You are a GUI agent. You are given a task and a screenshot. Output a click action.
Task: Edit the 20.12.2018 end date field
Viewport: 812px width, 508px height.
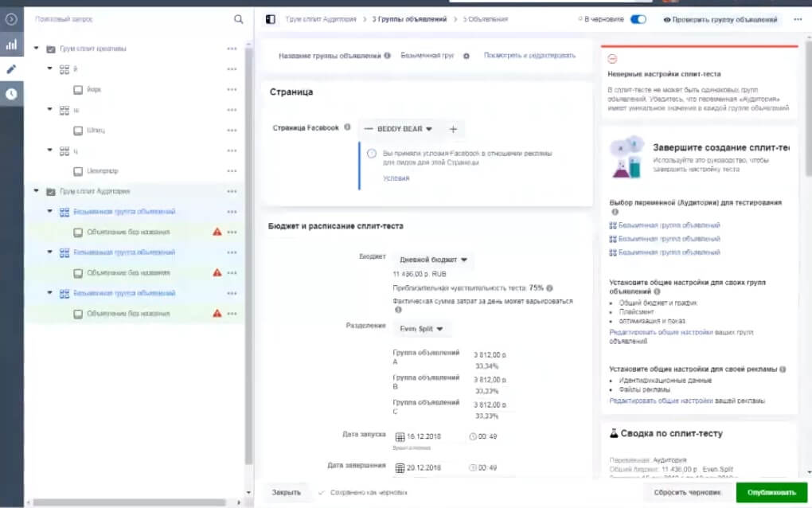[424, 467]
